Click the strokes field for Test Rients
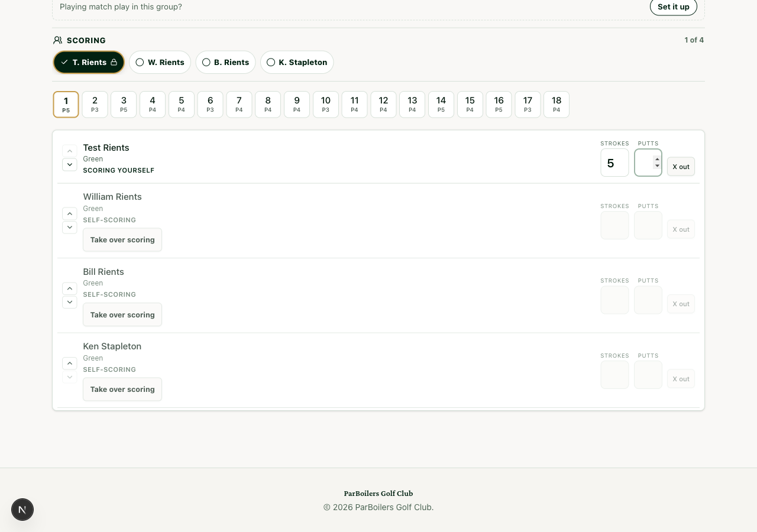The height and width of the screenshot is (532, 757). point(614,163)
